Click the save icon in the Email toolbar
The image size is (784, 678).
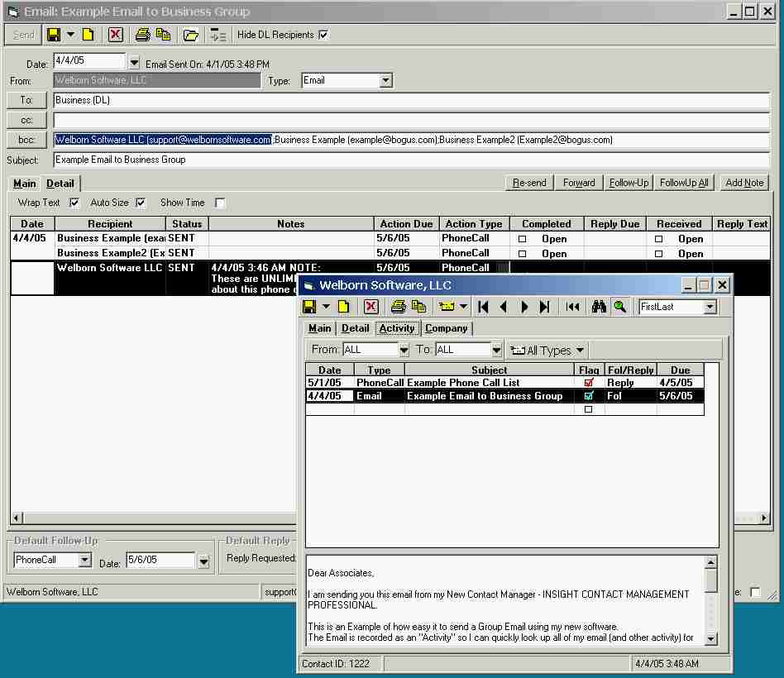(x=54, y=35)
